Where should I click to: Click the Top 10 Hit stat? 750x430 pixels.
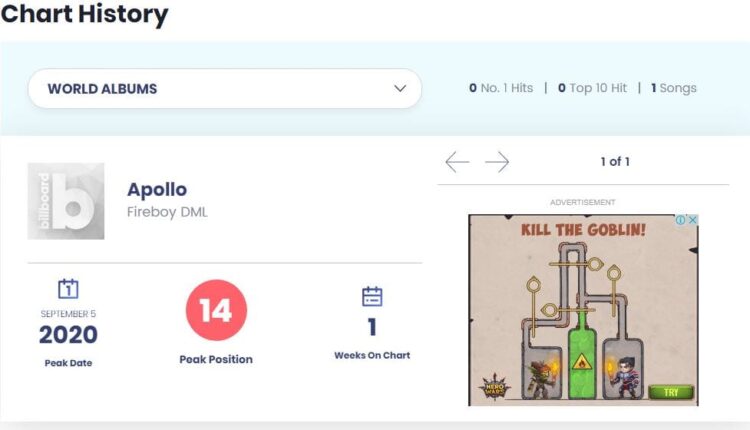[592, 88]
